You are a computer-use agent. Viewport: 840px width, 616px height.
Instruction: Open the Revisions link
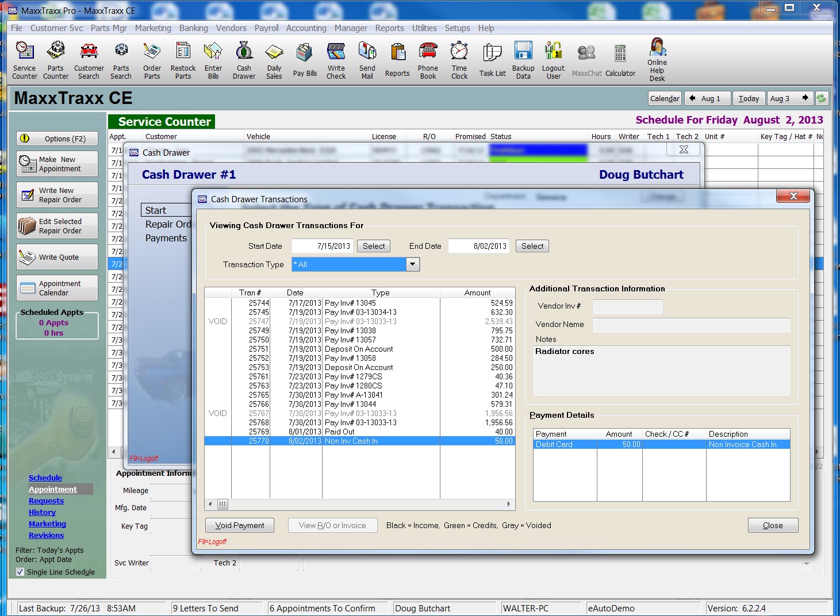pyautogui.click(x=46, y=535)
